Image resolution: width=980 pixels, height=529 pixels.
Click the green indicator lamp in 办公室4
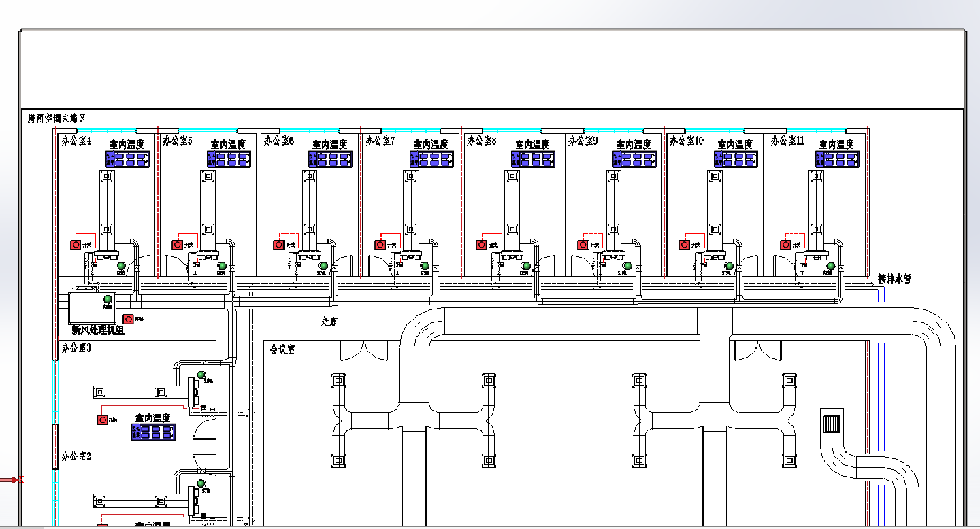121,266
